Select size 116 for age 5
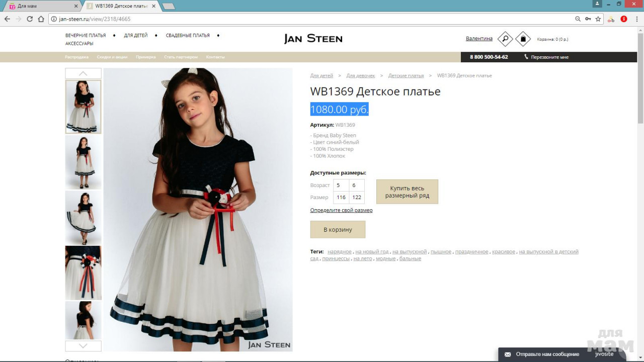 tap(341, 198)
